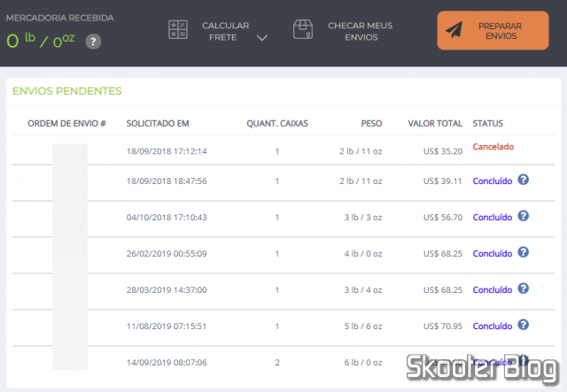Click box quantity 2 in last row
This screenshot has width=567, height=392.
pos(277,363)
